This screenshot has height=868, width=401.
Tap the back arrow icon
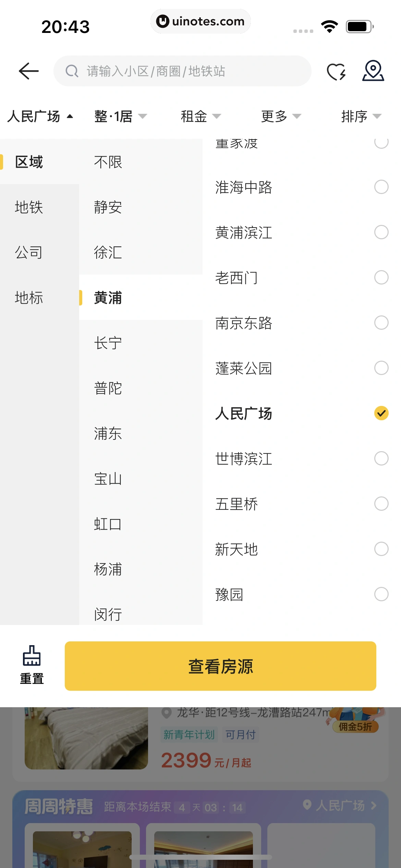pyautogui.click(x=29, y=71)
